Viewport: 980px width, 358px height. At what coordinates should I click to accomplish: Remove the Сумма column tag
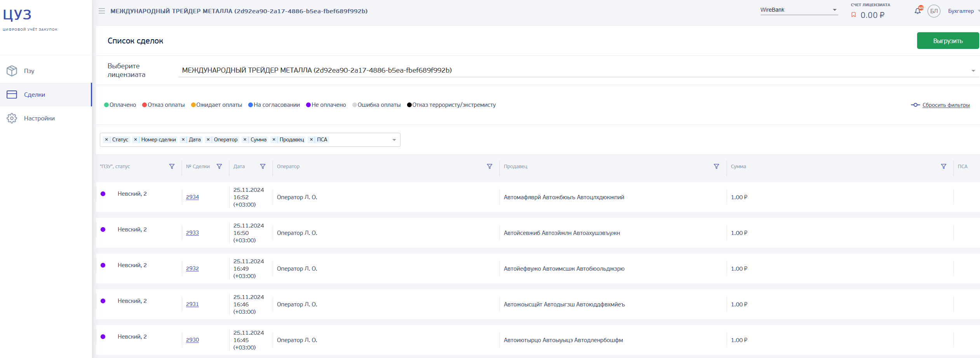[x=245, y=139]
